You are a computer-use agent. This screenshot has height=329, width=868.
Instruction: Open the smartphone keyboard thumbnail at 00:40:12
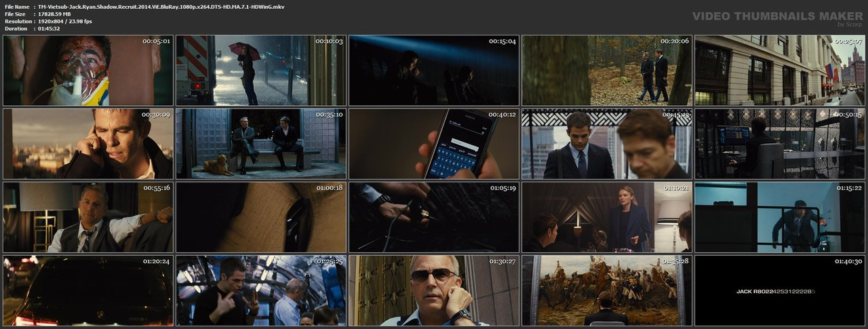[434, 144]
